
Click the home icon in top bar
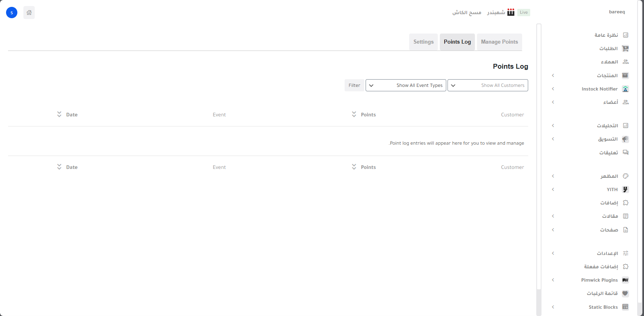(x=29, y=13)
